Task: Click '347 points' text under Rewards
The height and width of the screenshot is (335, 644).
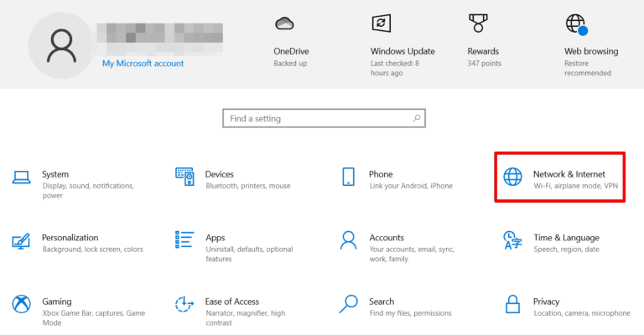Action: click(484, 64)
